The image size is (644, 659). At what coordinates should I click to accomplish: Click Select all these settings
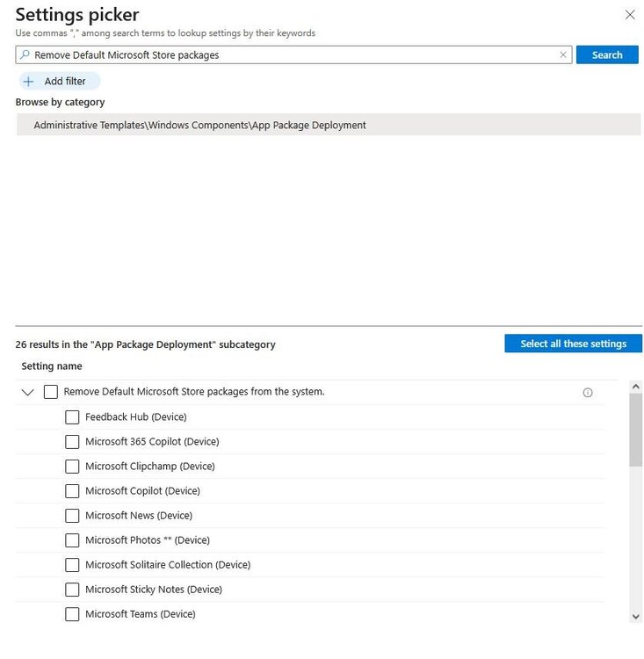point(573,344)
